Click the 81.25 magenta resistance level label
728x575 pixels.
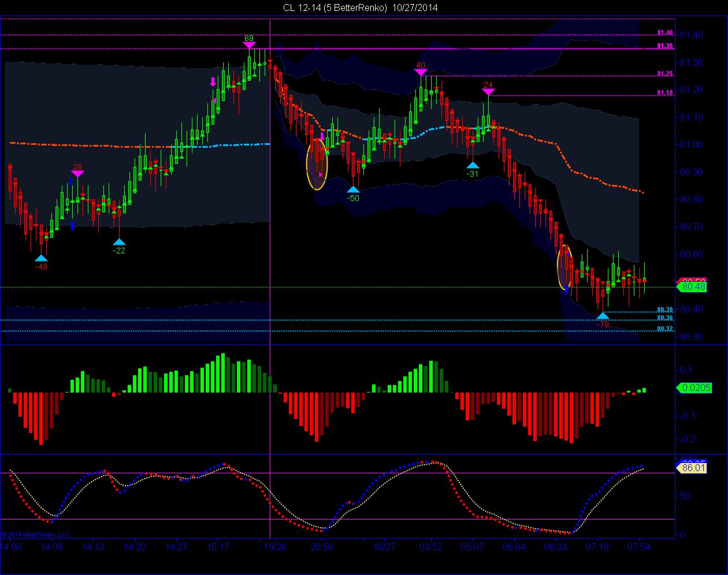pyautogui.click(x=665, y=74)
